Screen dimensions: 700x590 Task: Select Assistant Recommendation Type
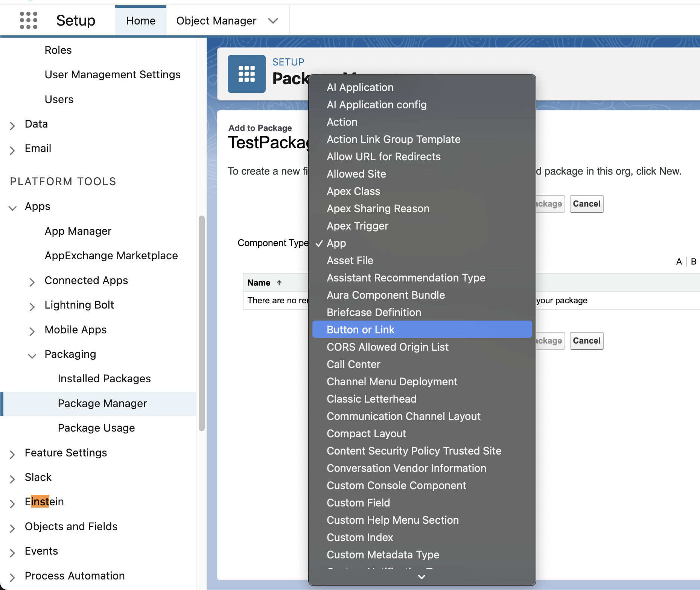pos(422,278)
